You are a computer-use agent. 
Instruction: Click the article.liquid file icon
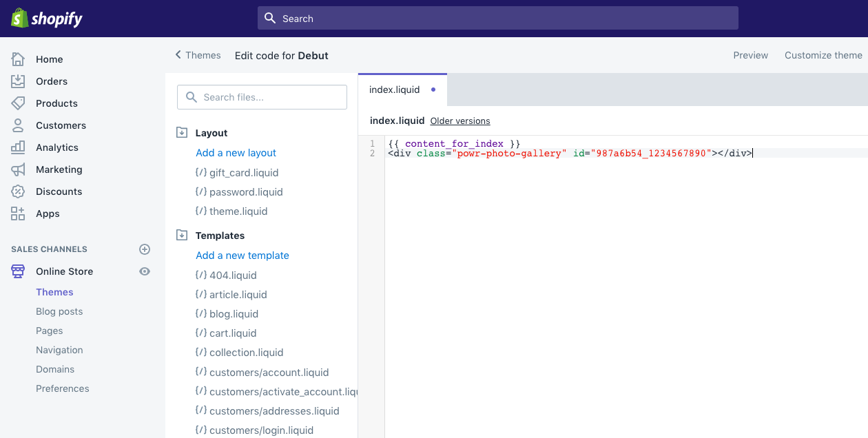click(x=200, y=294)
